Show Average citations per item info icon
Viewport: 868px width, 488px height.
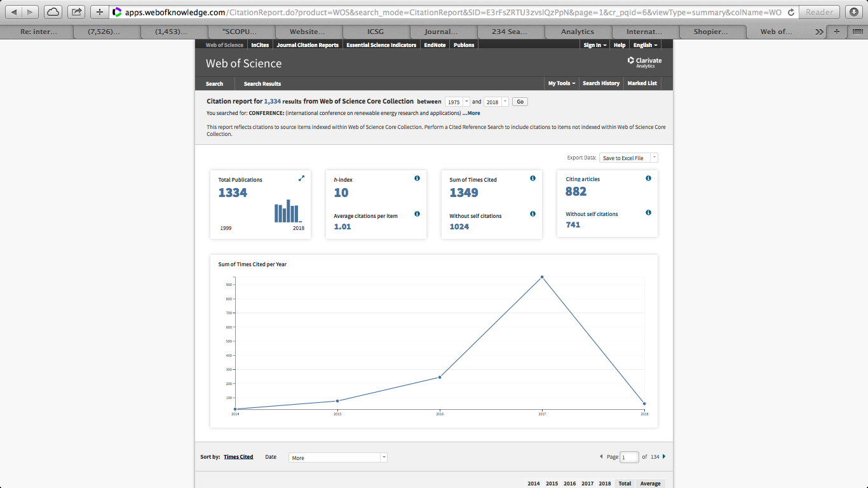coord(417,214)
